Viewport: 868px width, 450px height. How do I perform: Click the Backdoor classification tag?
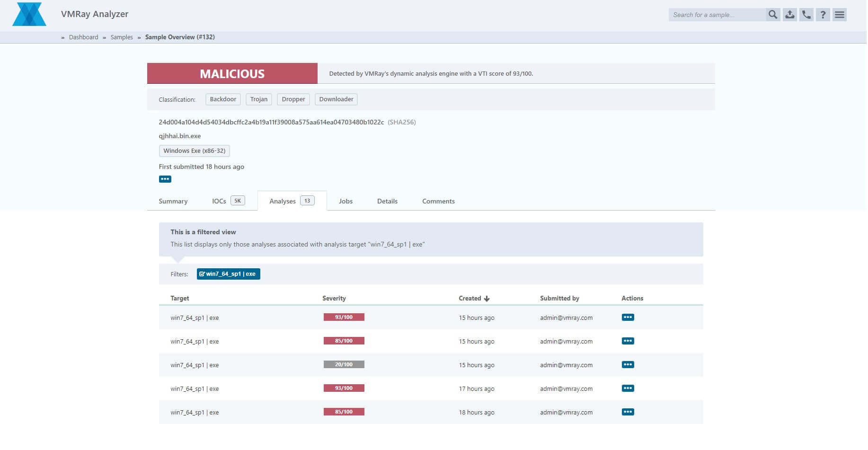(223, 99)
